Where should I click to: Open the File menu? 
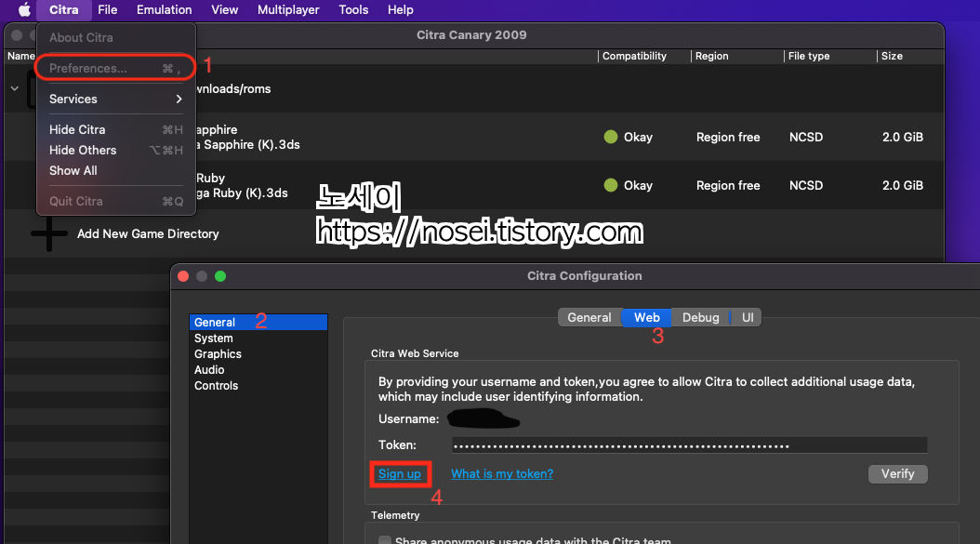(108, 9)
